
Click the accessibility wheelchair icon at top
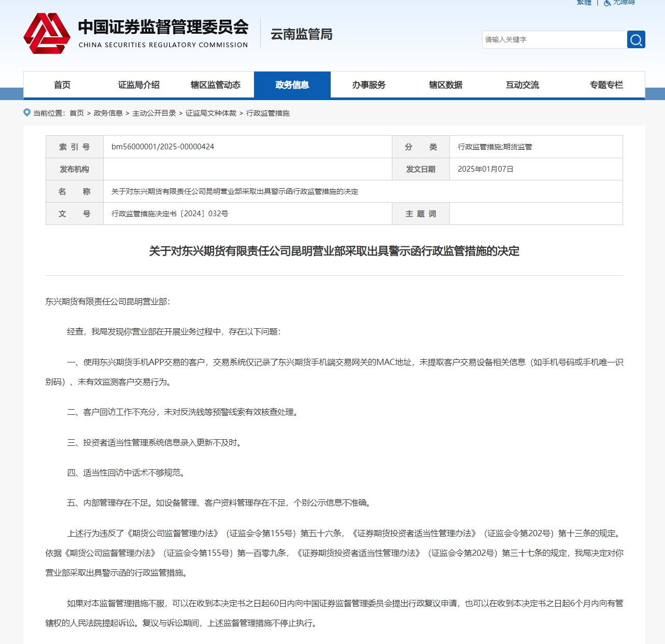pos(607,3)
